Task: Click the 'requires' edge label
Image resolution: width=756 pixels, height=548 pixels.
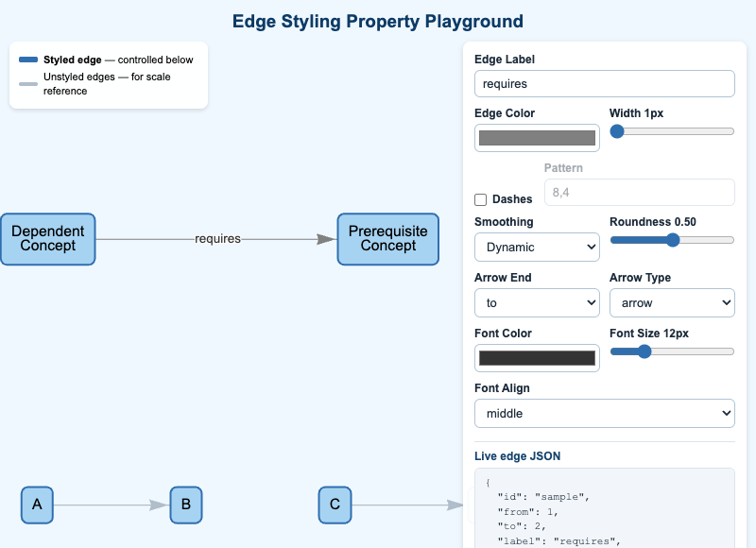Action: coord(217,239)
